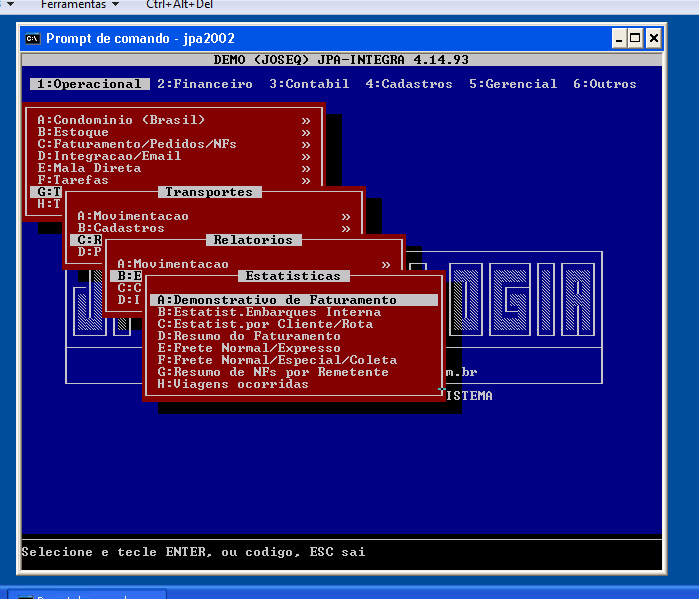Expand arrow next to Estoque
Viewport: 699px width, 599px height.
pos(306,133)
